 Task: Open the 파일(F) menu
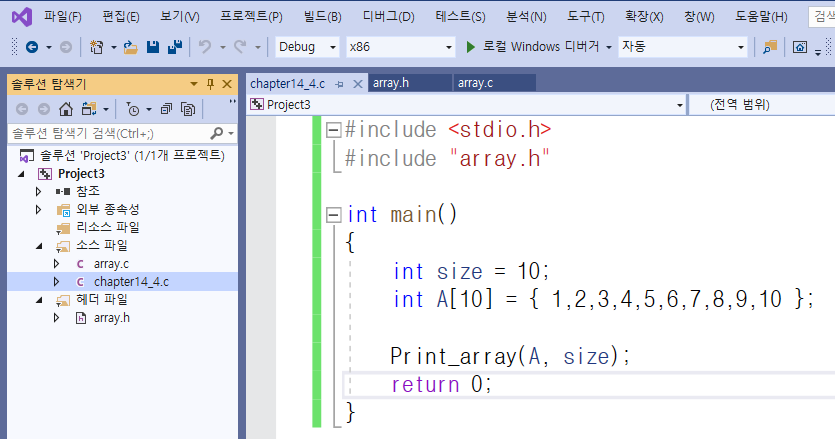click(63, 17)
